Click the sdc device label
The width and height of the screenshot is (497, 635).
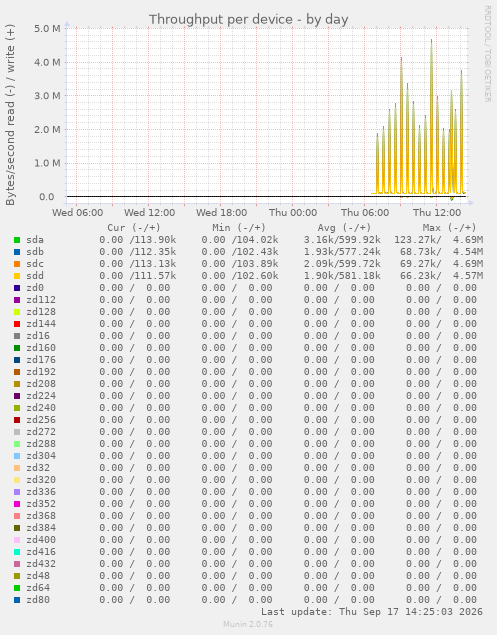tap(35, 264)
